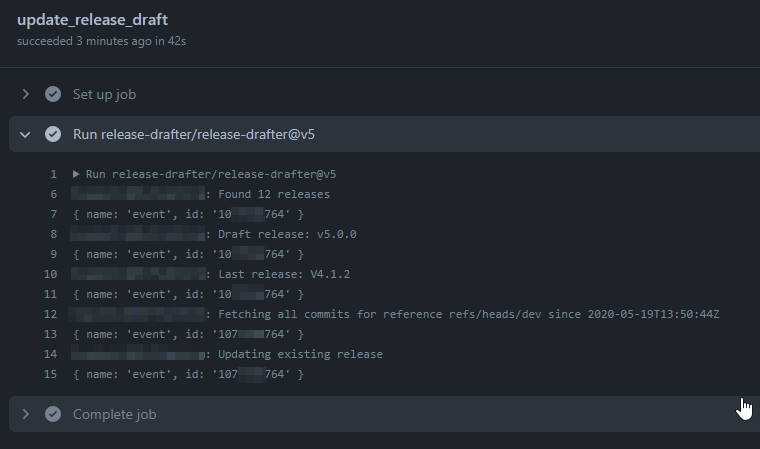Open log line number 1
The height and width of the screenshot is (449, 760).
pos(53,174)
